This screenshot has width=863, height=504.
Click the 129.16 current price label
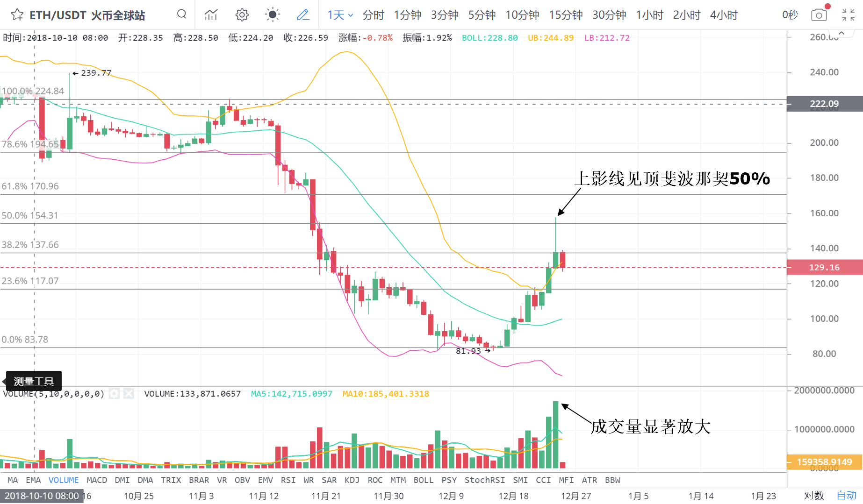point(825,267)
